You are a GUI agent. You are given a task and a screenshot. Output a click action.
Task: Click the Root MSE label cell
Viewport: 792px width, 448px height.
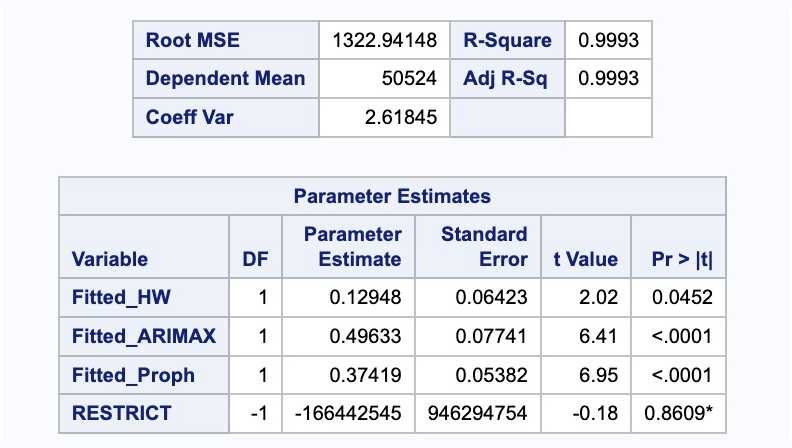click(x=194, y=41)
